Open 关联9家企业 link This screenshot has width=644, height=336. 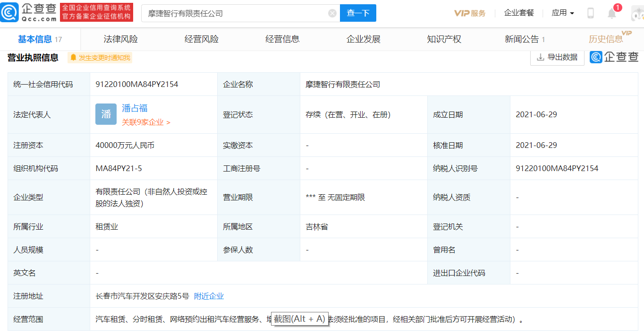[146, 122]
